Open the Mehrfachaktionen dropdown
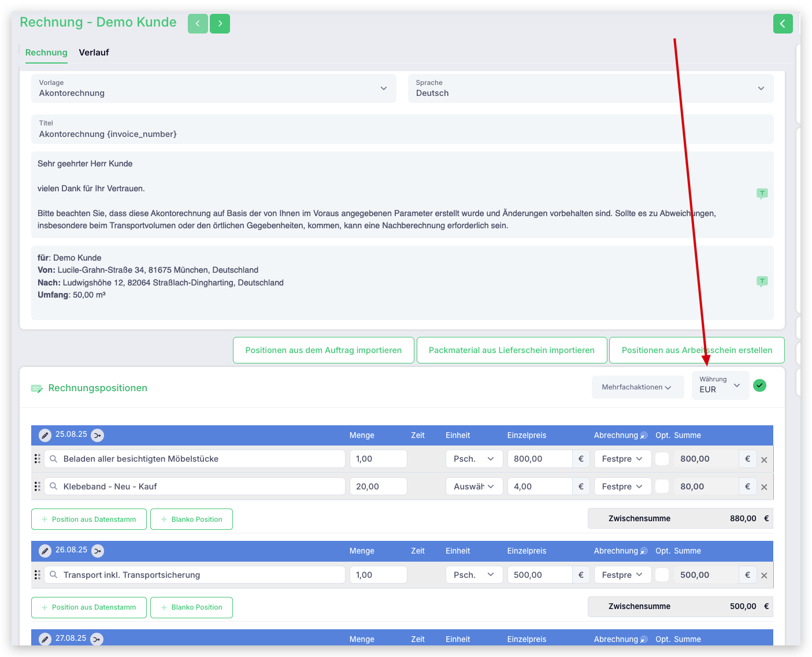Screen dimensions: 812x657 tap(637, 387)
